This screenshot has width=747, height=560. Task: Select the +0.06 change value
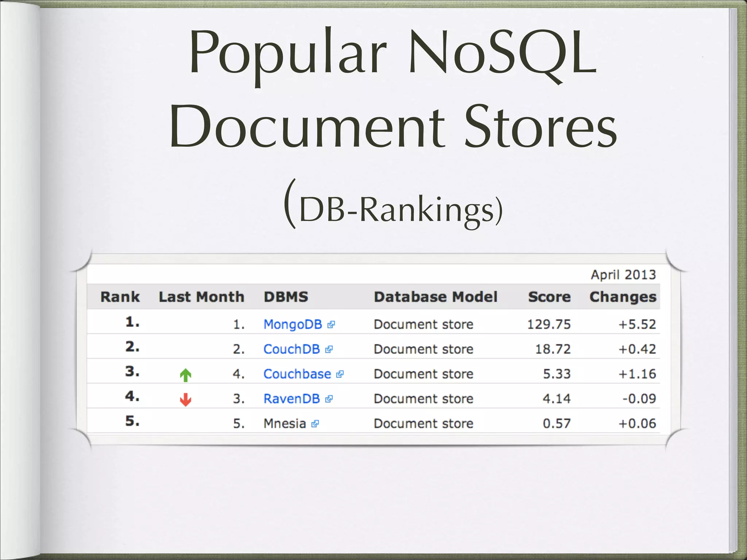(x=637, y=424)
